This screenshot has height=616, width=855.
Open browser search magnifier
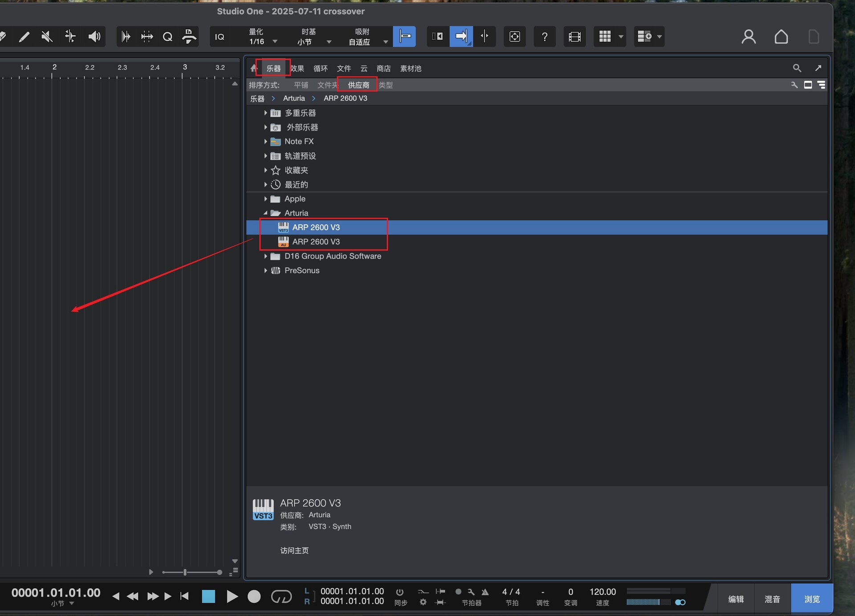tap(797, 68)
